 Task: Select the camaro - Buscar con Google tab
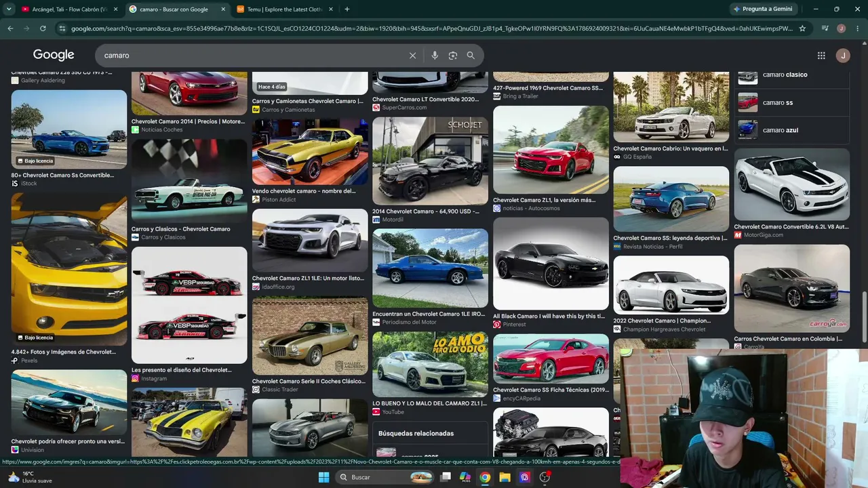click(x=178, y=9)
